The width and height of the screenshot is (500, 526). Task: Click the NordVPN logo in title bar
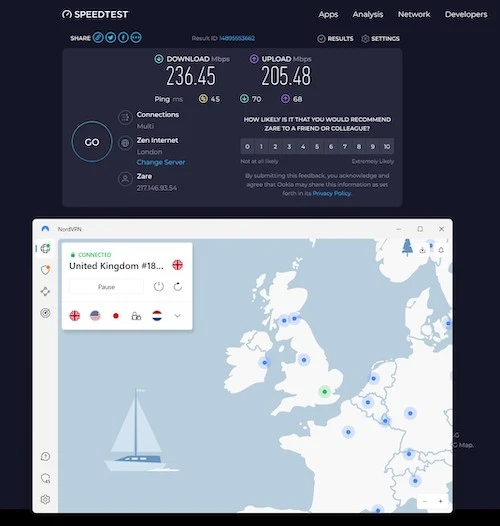pyautogui.click(x=45, y=229)
